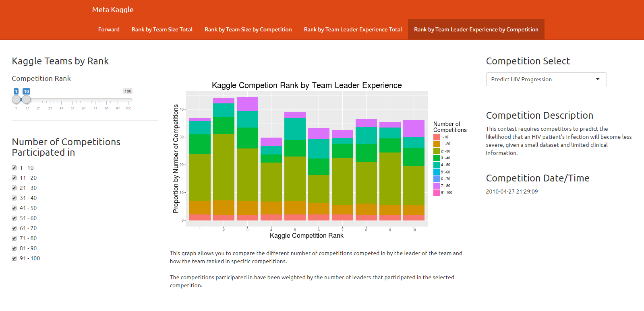
Task: Toggle the 21 - 30 checkbox
Action: click(x=14, y=188)
